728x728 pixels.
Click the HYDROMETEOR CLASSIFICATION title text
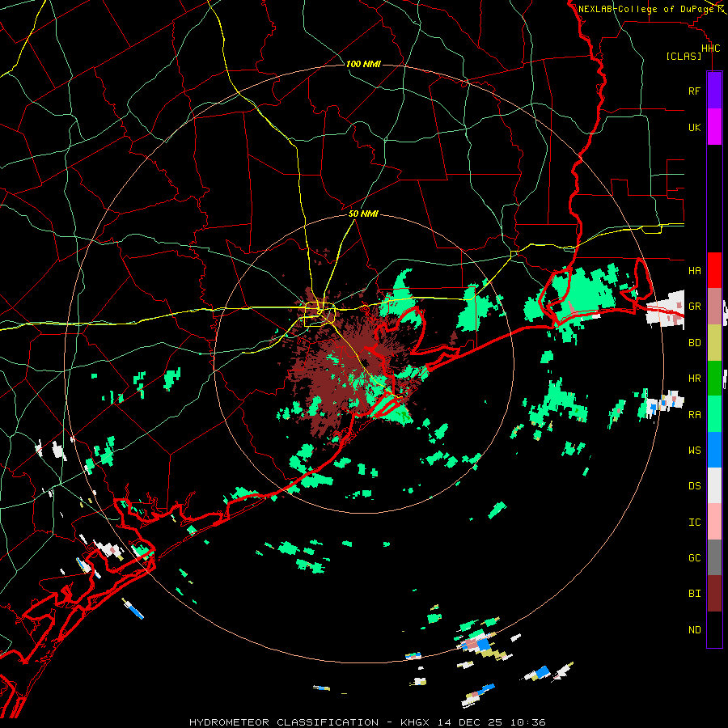pyautogui.click(x=284, y=722)
